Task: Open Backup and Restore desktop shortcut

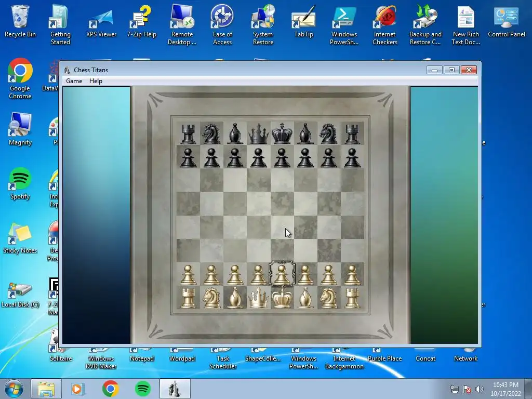Action: 425,25
